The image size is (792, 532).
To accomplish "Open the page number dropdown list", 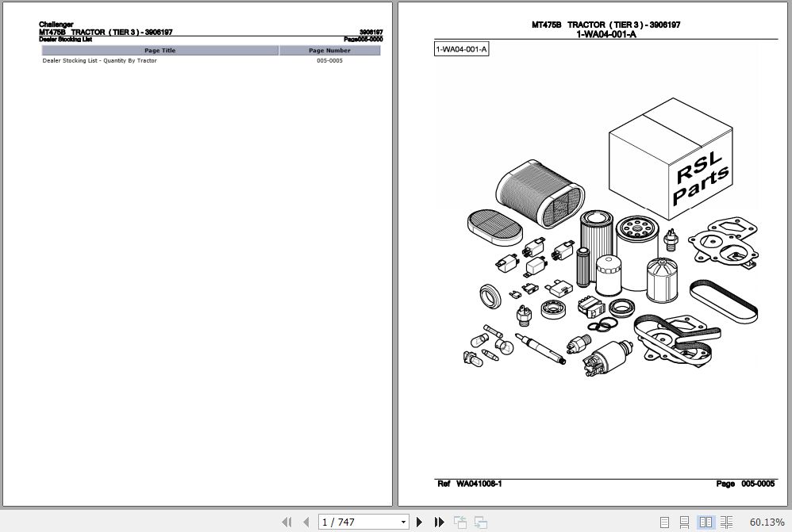I will point(402,522).
